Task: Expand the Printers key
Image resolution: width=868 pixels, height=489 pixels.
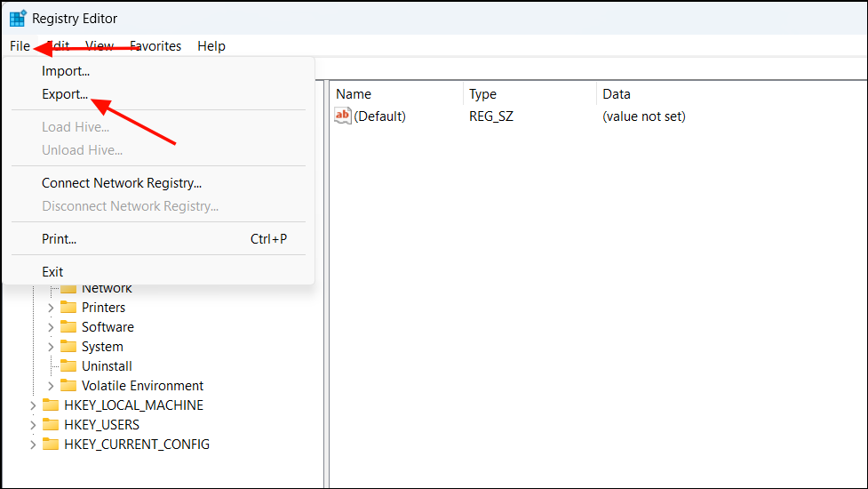Action: 51,308
